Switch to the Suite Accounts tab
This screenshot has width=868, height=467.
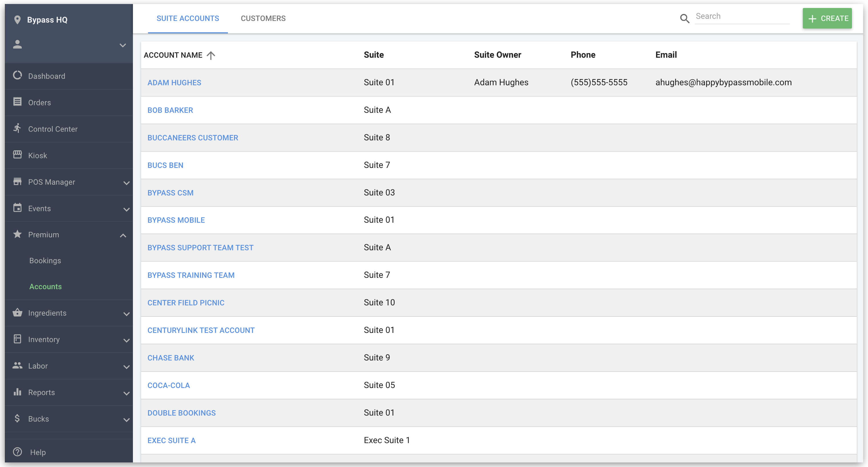pyautogui.click(x=188, y=19)
